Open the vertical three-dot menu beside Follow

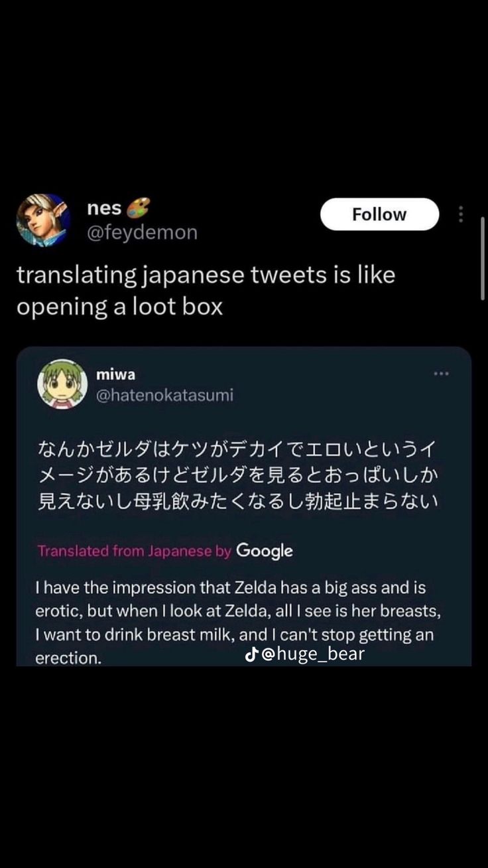[461, 214]
